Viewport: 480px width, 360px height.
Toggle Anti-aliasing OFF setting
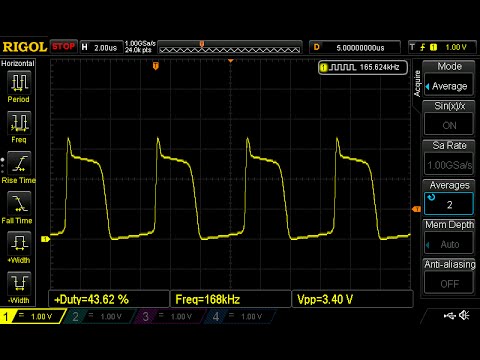[x=449, y=284]
